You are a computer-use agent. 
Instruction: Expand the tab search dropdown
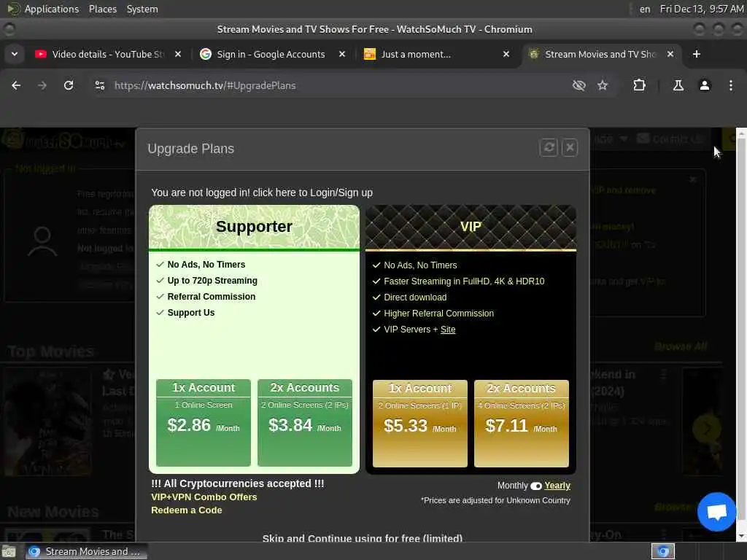15,54
